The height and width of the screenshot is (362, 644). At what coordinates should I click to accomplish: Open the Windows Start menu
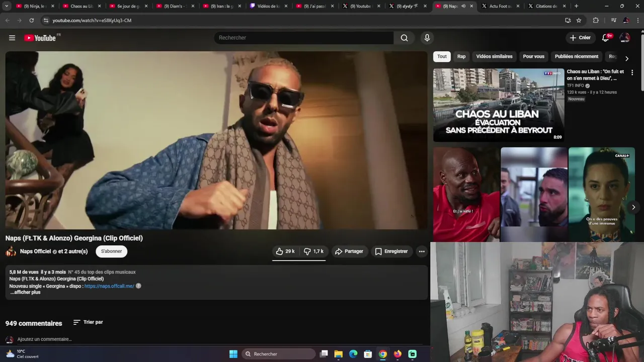pos(233,354)
